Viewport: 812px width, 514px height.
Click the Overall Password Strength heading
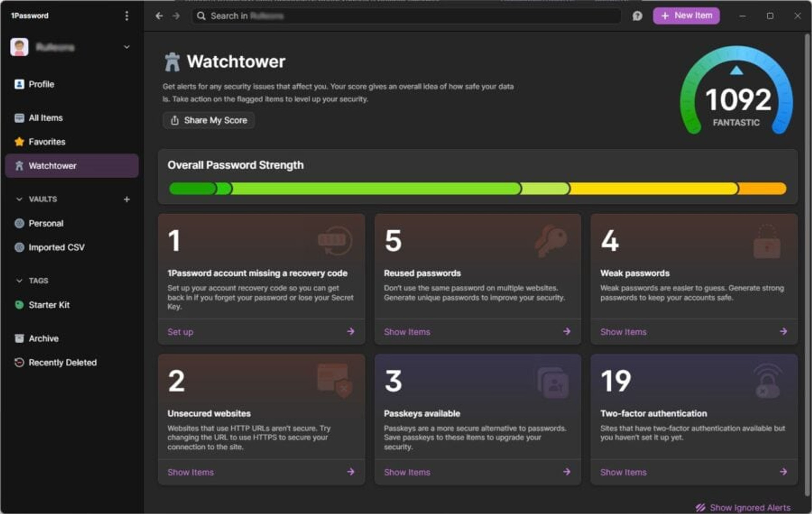236,165
